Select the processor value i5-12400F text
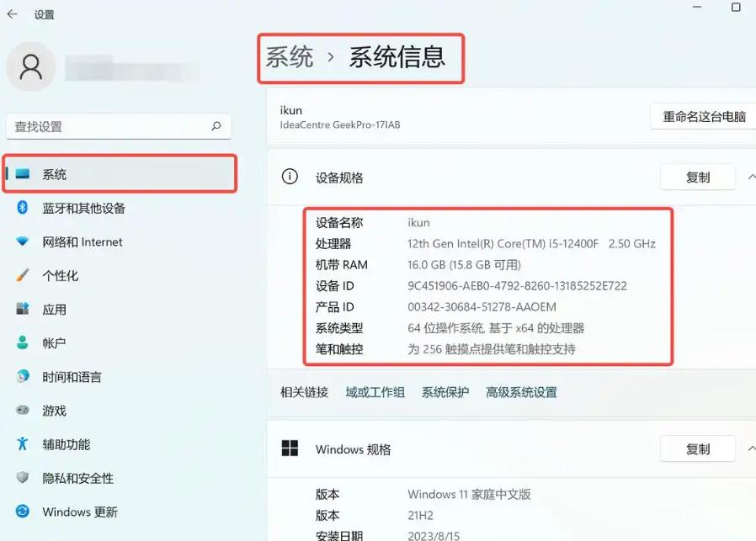756x541 pixels. click(x=531, y=244)
